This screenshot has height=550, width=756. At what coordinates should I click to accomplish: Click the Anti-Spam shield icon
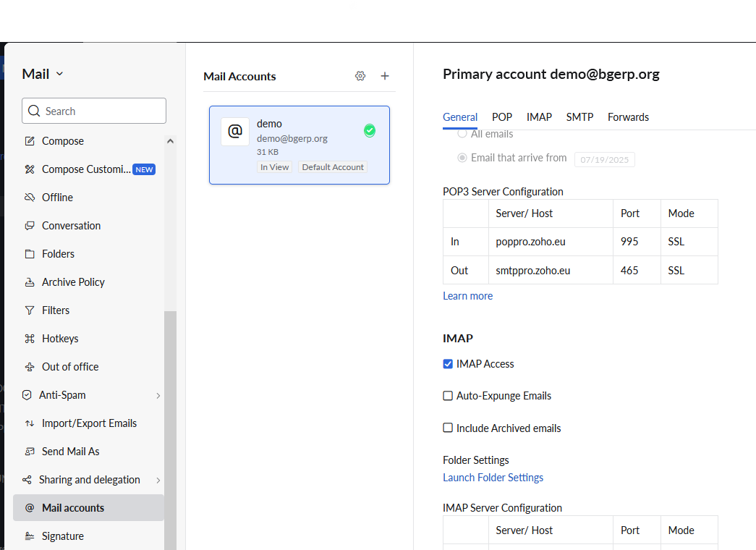click(x=27, y=395)
